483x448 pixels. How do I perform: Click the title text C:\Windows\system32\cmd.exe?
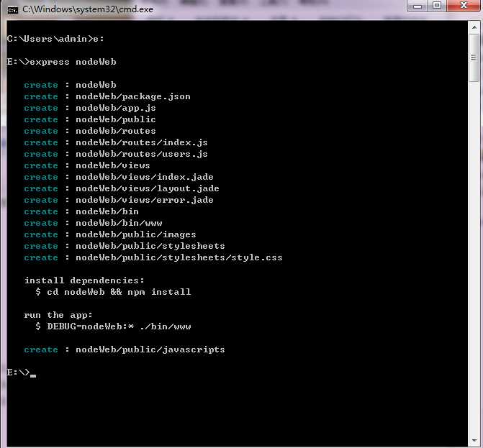pos(88,9)
